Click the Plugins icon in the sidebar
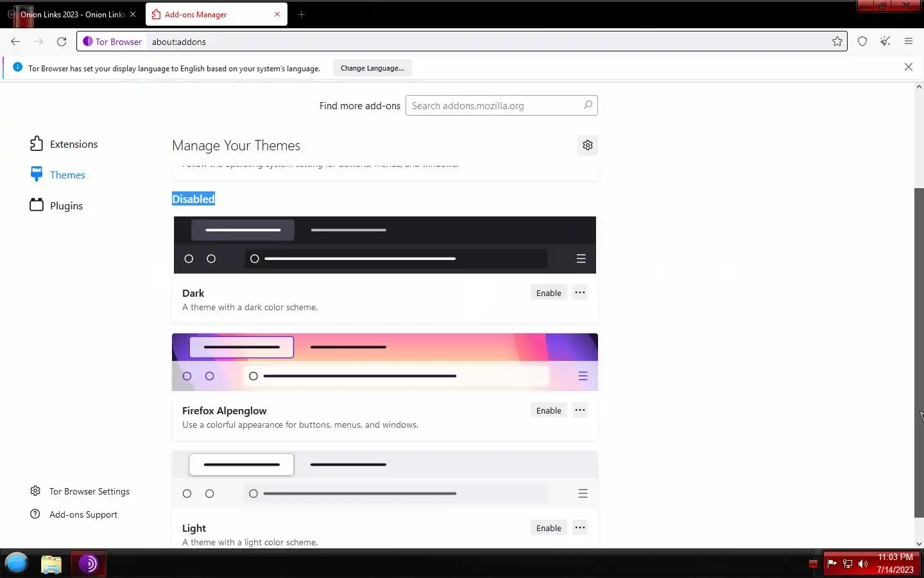This screenshot has width=924, height=578. click(37, 206)
